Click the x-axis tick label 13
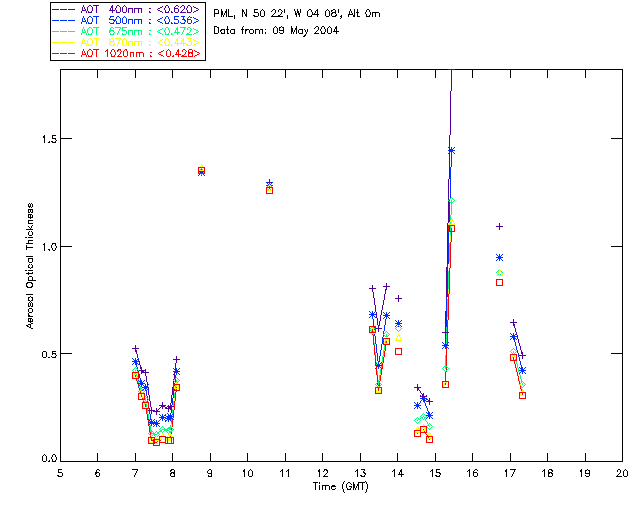Screen dimensions: 640x512 pyautogui.click(x=360, y=473)
